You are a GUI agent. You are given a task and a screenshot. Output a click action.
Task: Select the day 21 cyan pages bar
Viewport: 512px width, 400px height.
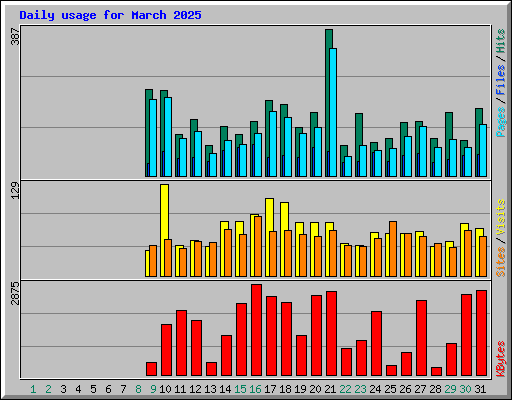click(333, 112)
